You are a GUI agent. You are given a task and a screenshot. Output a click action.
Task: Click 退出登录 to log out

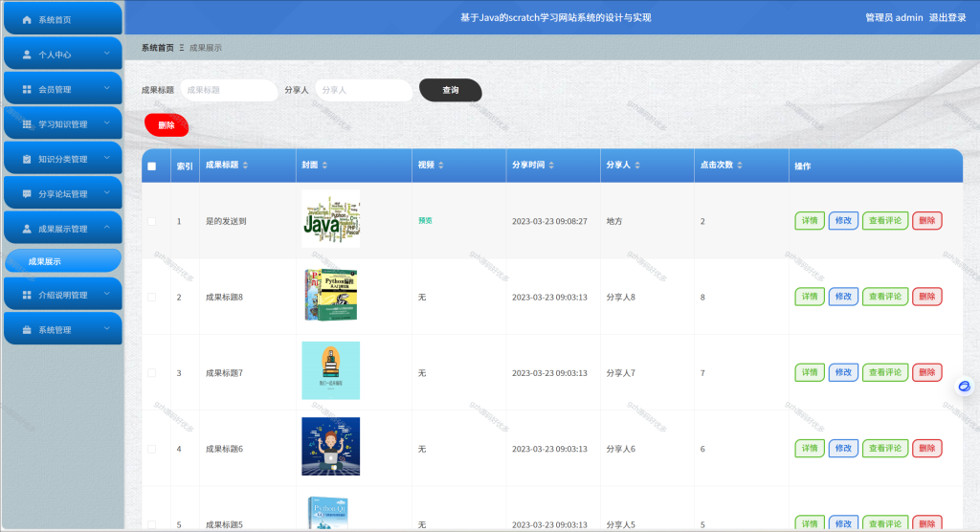[x=947, y=17]
